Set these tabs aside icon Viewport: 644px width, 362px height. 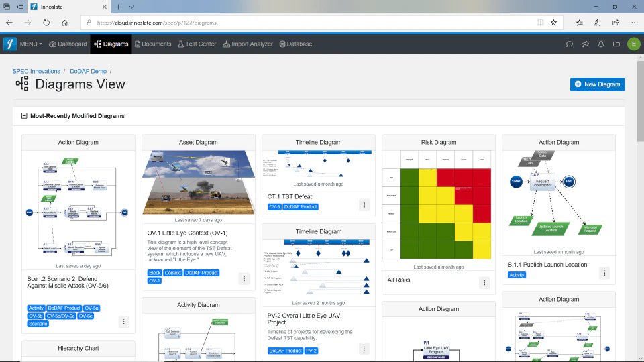tap(20, 7)
